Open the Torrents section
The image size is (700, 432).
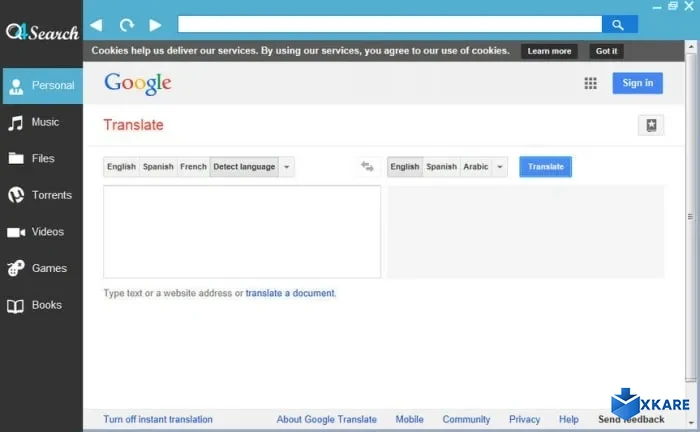click(x=42, y=195)
